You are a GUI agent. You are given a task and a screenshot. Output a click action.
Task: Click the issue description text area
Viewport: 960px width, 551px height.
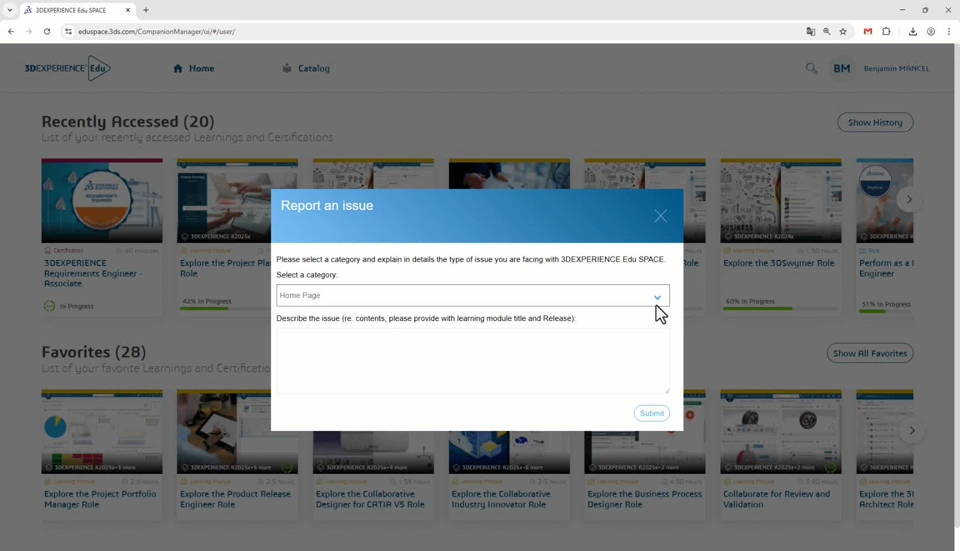tap(473, 361)
